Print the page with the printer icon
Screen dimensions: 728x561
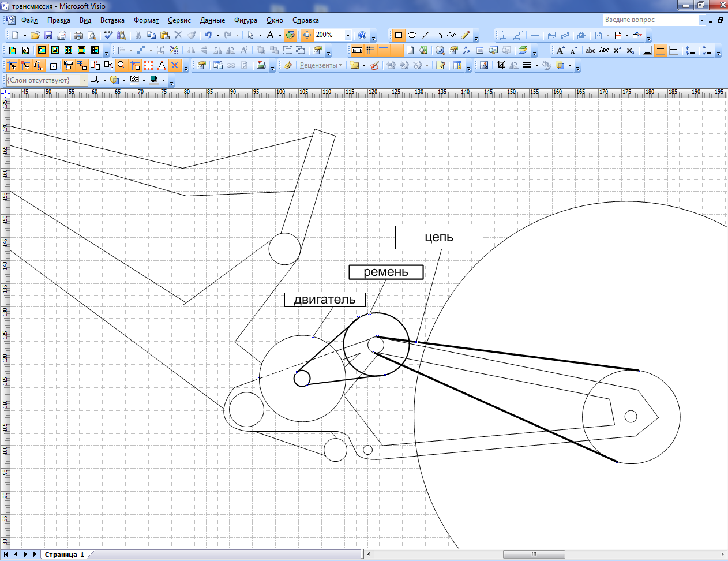[78, 35]
